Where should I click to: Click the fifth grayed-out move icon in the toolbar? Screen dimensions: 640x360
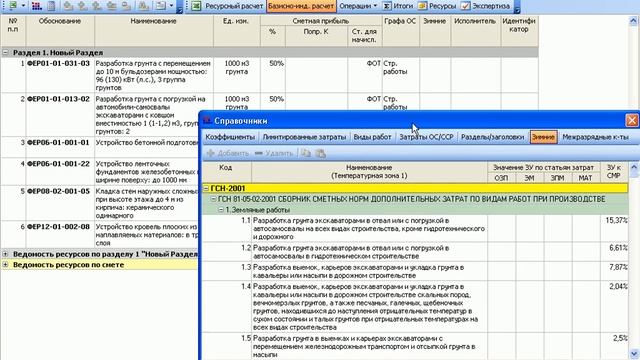(x=126, y=6)
